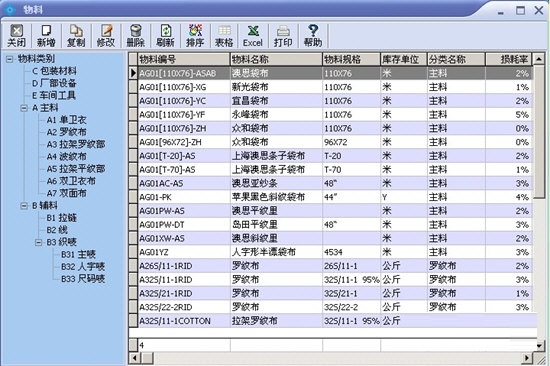Viewport: 550px width, 366px height.
Task: Select C 包装材料 in category tree
Action: pos(54,71)
